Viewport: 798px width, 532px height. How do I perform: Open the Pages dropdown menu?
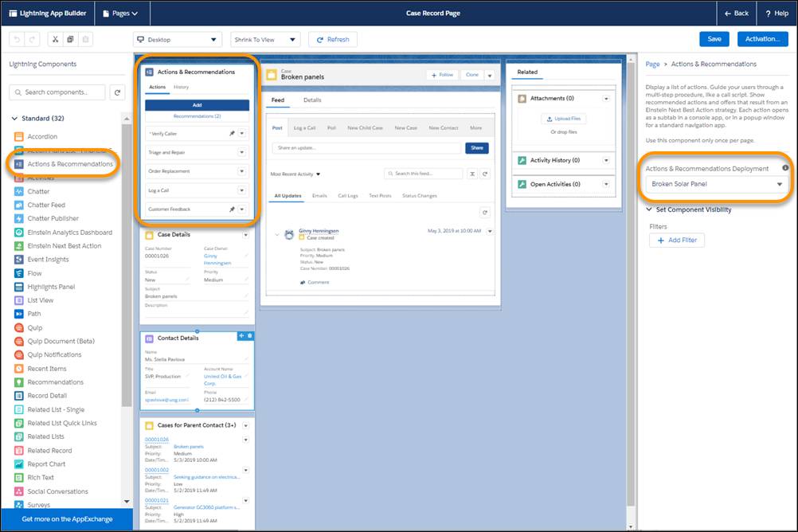coord(121,14)
